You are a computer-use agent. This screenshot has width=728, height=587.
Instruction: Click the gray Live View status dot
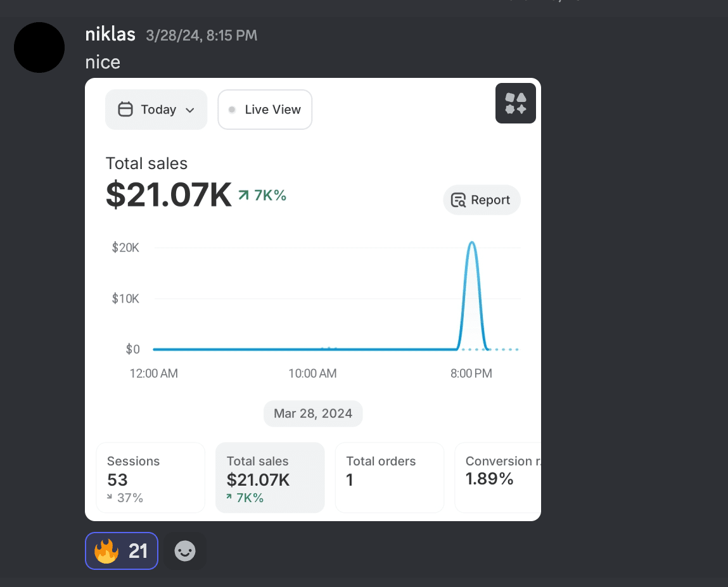232,110
